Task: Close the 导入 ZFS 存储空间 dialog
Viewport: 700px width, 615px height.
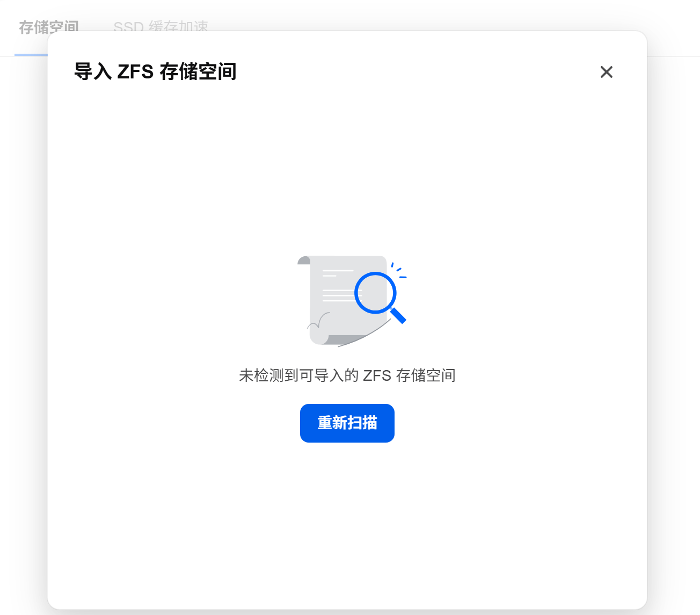Action: [607, 72]
